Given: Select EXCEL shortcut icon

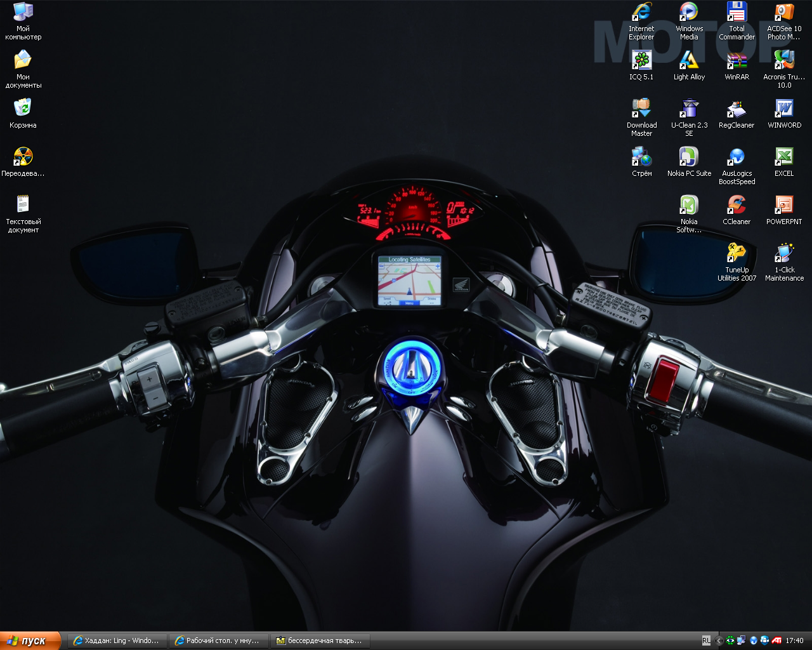Looking at the screenshot, I should point(784,157).
